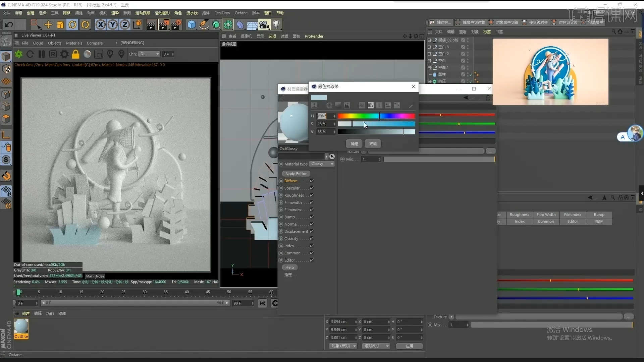
Task: Click the deformer bend icon
Action: (x=240, y=24)
